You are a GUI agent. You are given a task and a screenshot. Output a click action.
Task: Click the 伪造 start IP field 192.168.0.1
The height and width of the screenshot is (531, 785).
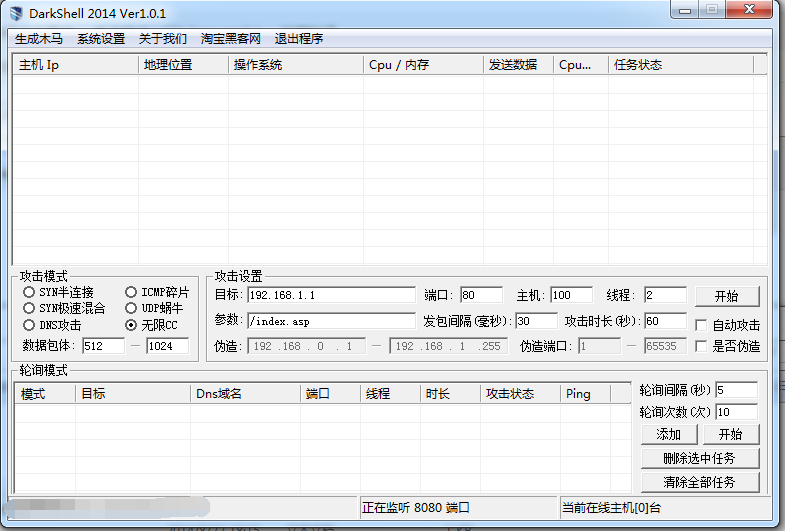pyautogui.click(x=306, y=346)
